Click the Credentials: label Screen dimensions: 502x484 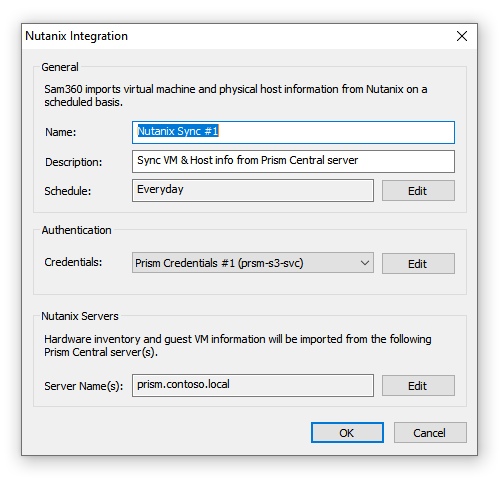(73, 262)
